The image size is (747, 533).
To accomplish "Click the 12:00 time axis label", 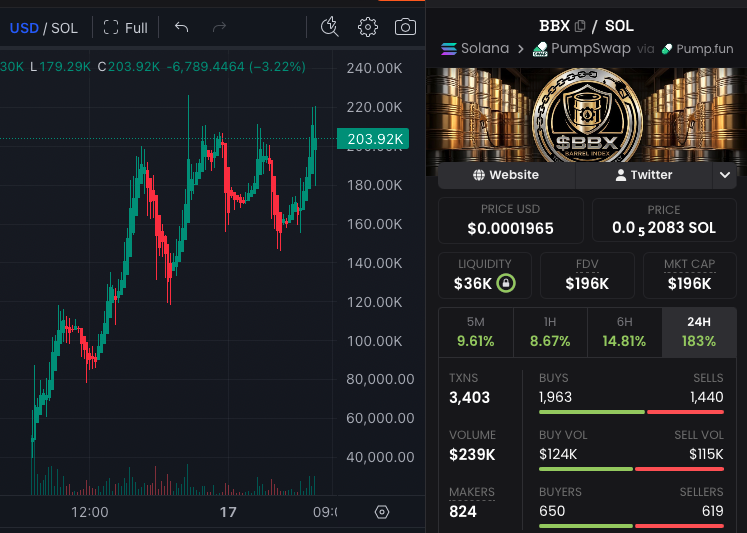I will pyautogui.click(x=90, y=512).
